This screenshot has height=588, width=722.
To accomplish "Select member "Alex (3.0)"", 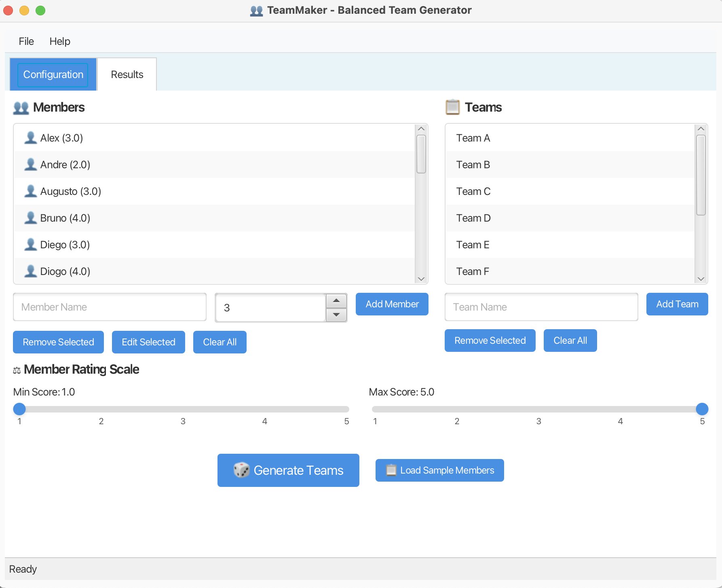I will click(x=215, y=138).
